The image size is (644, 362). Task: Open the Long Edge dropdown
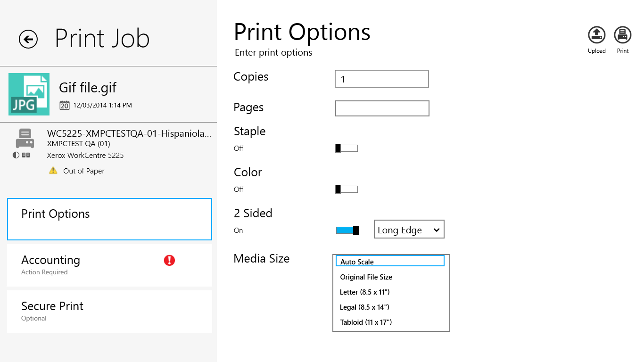pyautogui.click(x=409, y=229)
